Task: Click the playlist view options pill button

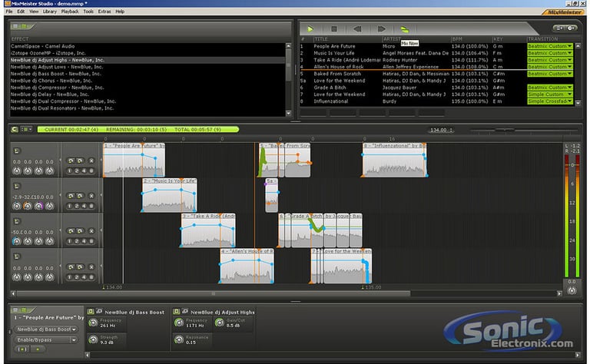Action: pos(565,28)
